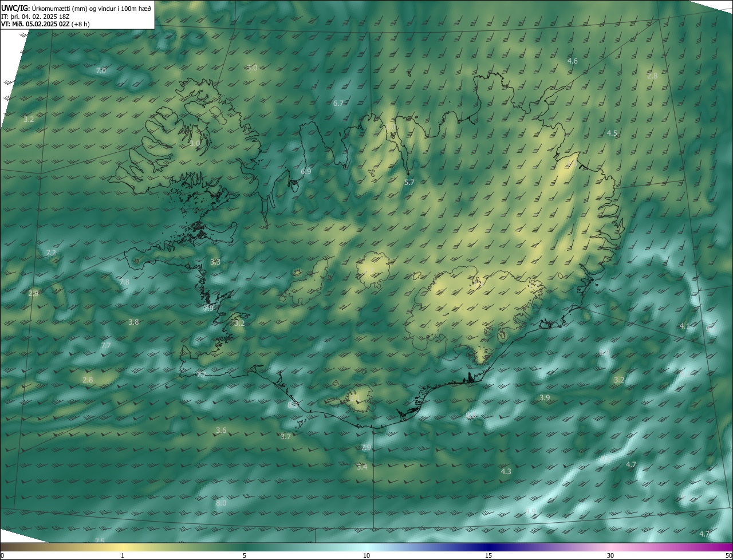Click the value label 4.5
733x560 pixels.
click(612, 133)
